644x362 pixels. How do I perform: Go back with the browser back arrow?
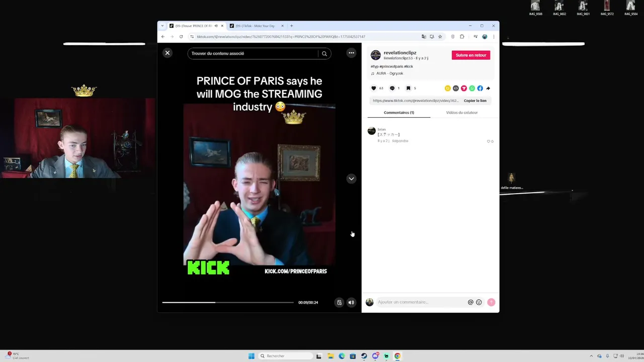pos(163,37)
